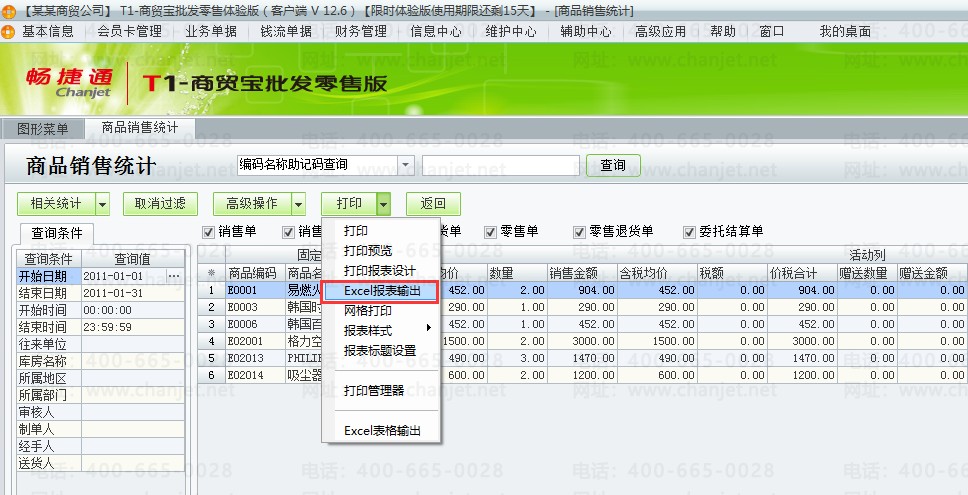968x495 pixels.
Task: Choose Excel表格输出 from the menu
Action: coord(382,431)
